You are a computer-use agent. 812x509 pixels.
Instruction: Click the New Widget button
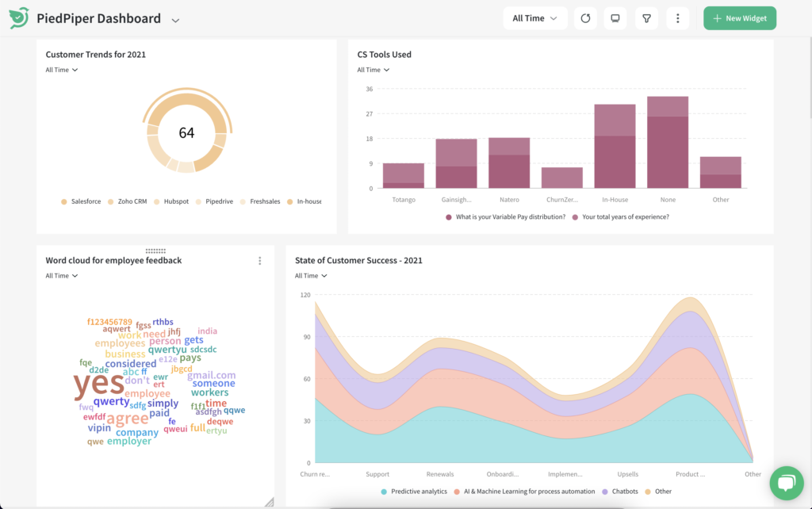click(x=739, y=18)
